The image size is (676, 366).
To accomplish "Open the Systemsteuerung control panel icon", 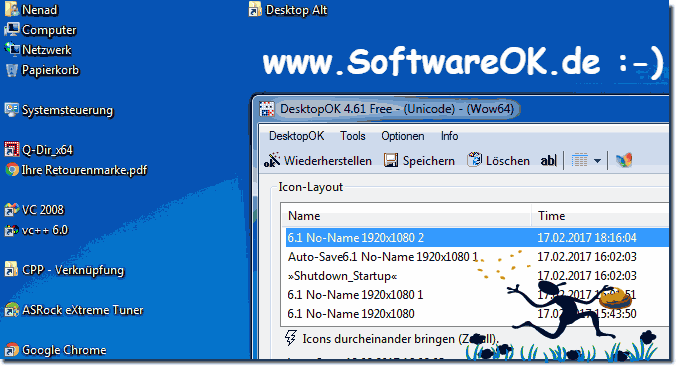I will coord(12,109).
